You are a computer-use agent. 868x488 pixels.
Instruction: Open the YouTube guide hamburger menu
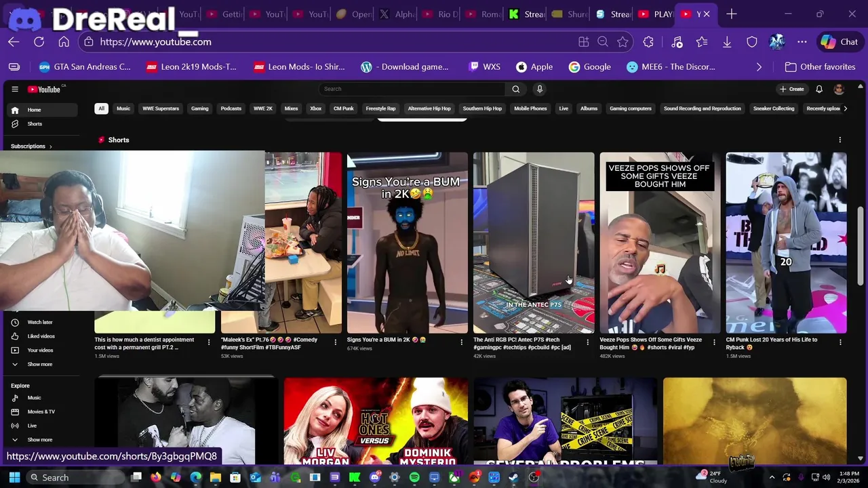pyautogui.click(x=15, y=89)
